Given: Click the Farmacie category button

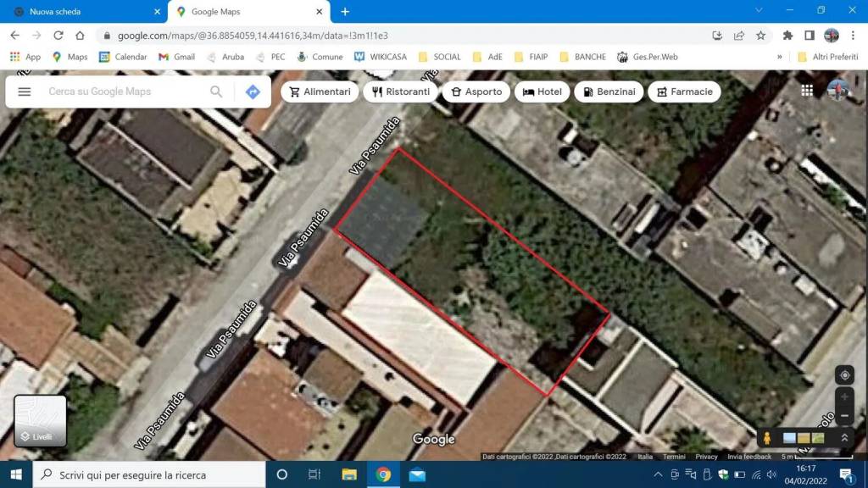Looking at the screenshot, I should (x=684, y=91).
